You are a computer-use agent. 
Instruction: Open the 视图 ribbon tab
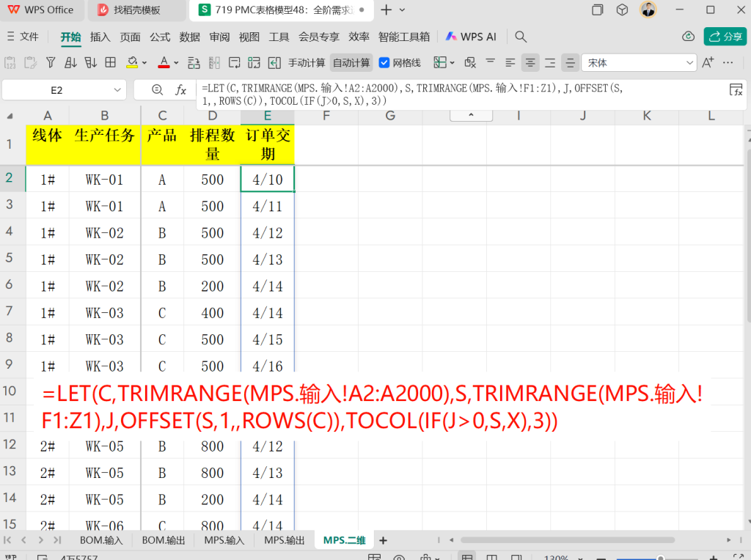coord(249,37)
